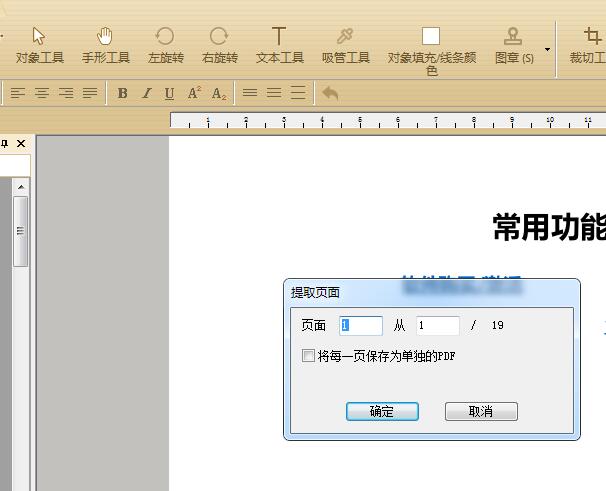Image resolution: width=606 pixels, height=491 pixels.
Task: Align text right
Action: pos(66,93)
